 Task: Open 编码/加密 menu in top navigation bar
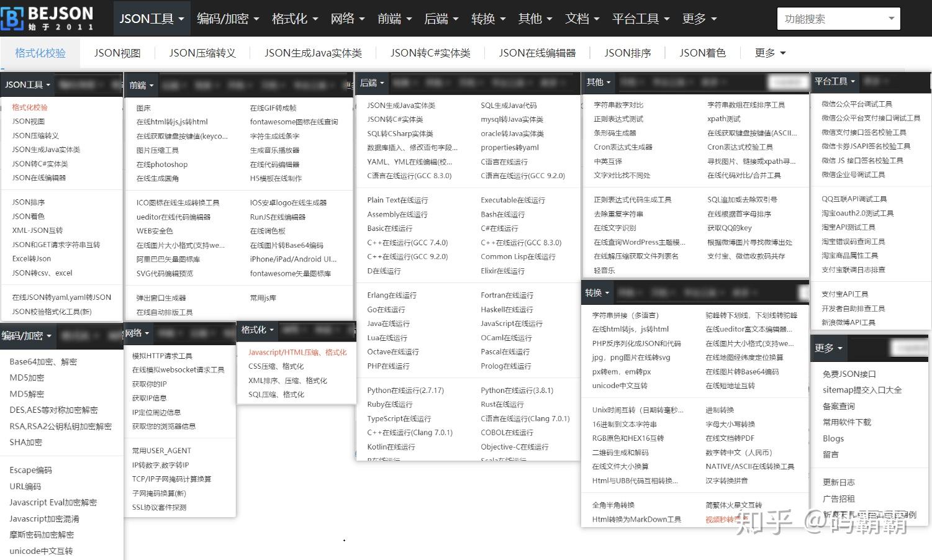click(x=227, y=19)
